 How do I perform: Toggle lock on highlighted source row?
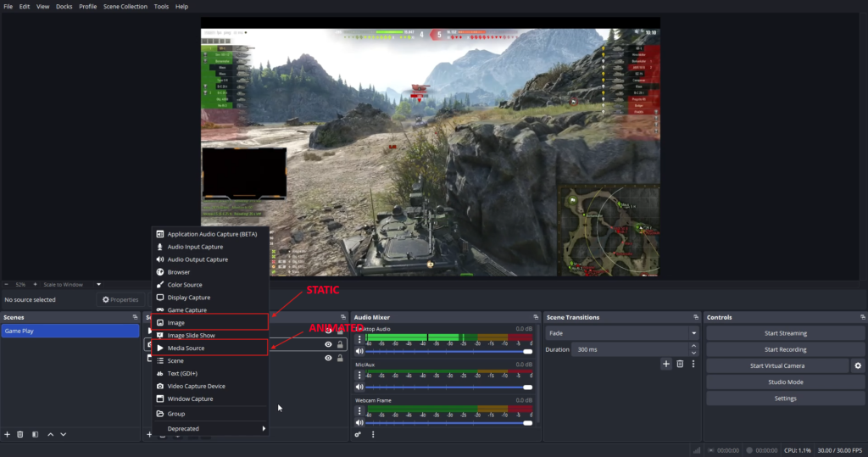[x=340, y=344]
